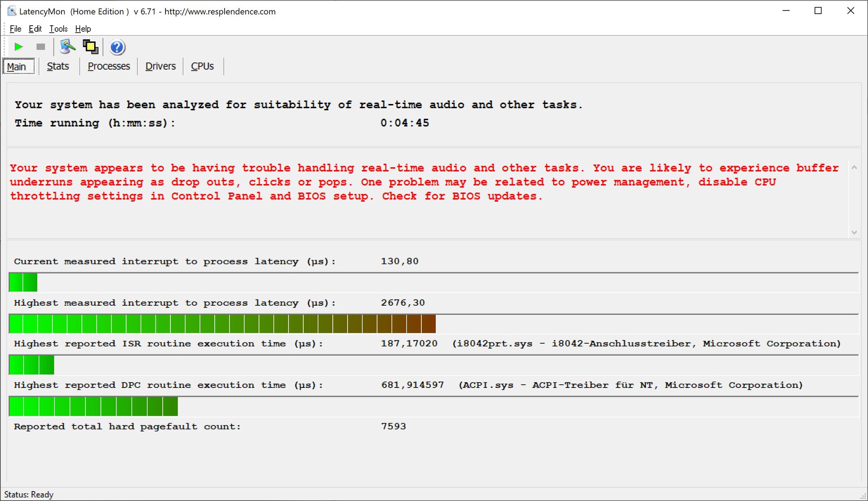Switch to the Main tab
The height and width of the screenshot is (501, 868).
pyautogui.click(x=17, y=66)
